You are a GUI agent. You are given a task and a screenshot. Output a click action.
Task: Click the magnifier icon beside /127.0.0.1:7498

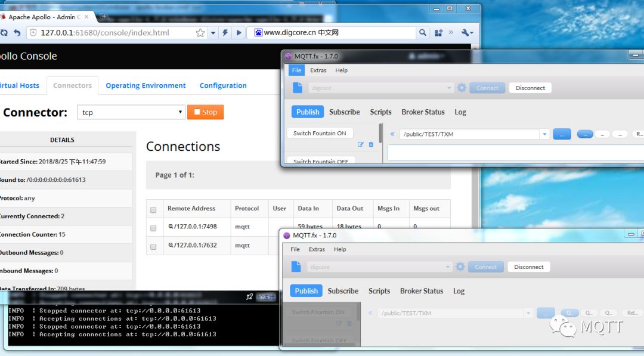coord(171,226)
